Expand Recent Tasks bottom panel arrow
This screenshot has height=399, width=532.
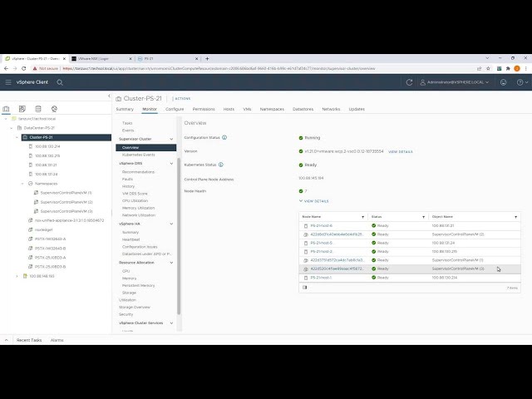click(x=6, y=340)
